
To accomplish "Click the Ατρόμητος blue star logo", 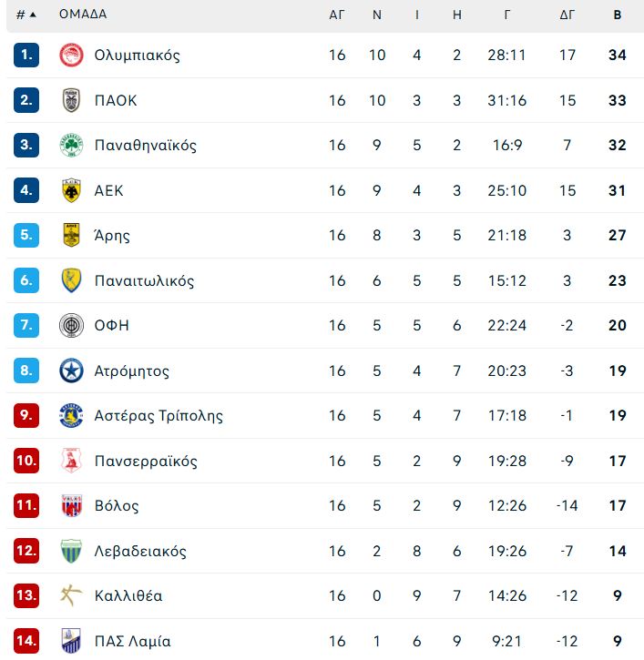I will (71, 371).
